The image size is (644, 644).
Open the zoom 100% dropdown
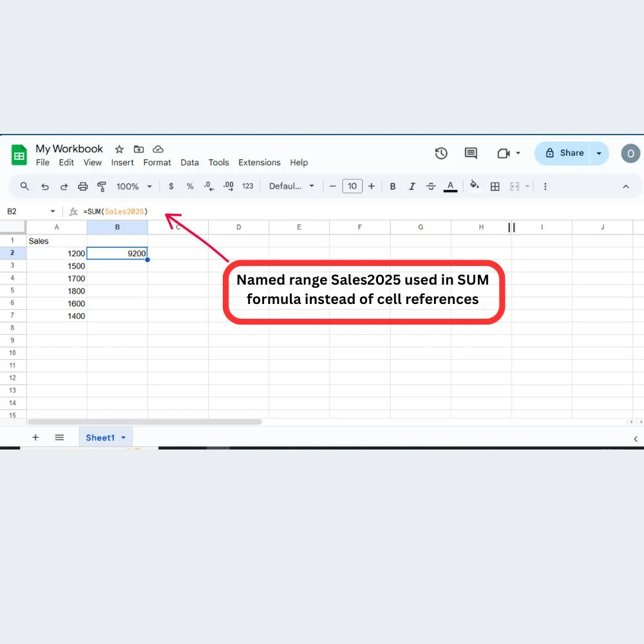pyautogui.click(x=134, y=187)
